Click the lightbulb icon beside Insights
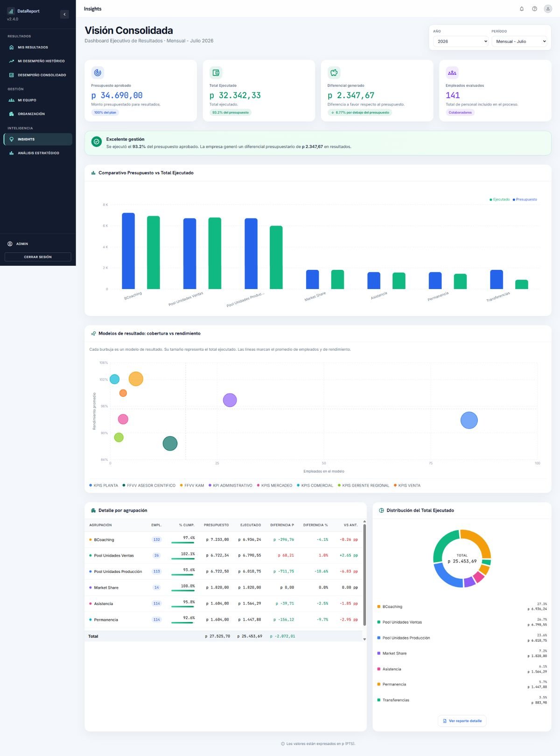 [12, 139]
